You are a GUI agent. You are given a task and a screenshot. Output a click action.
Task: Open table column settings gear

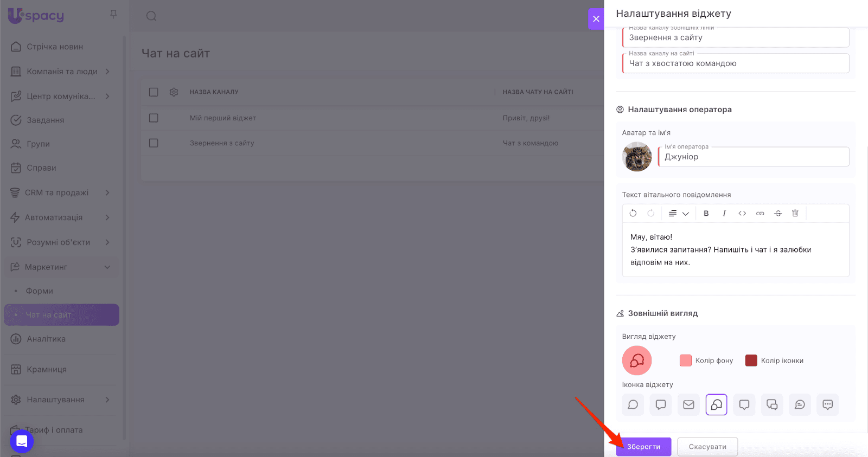coord(174,92)
